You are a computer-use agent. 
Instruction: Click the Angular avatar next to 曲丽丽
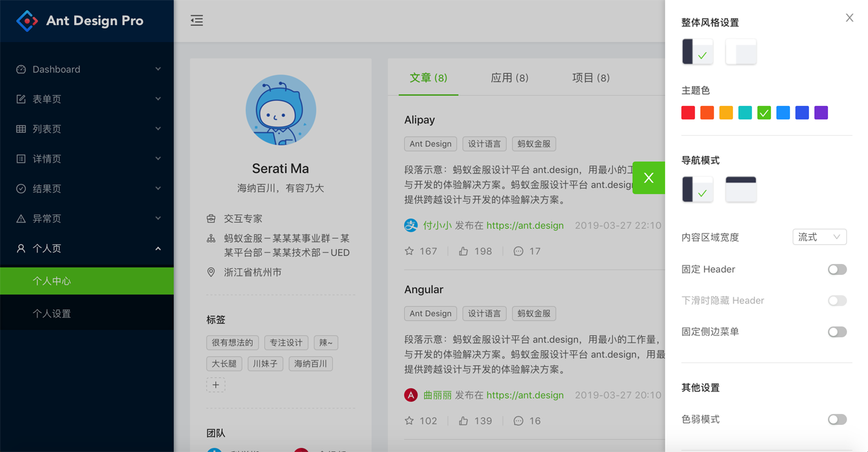click(411, 395)
